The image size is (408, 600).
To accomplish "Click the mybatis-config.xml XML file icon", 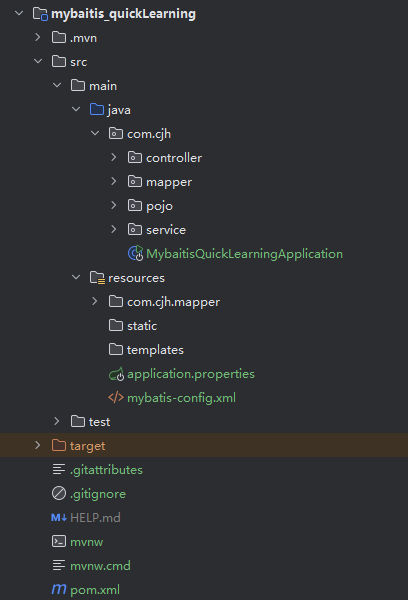I will 116,398.
